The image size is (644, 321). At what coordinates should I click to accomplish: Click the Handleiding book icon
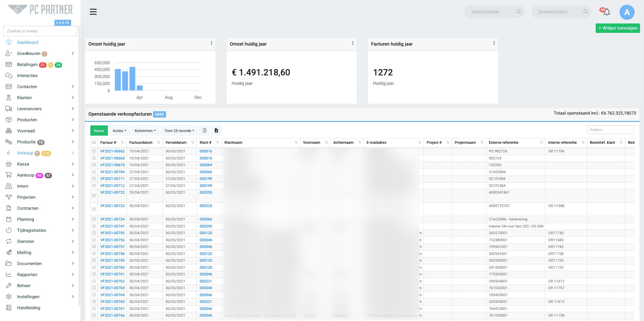9,308
